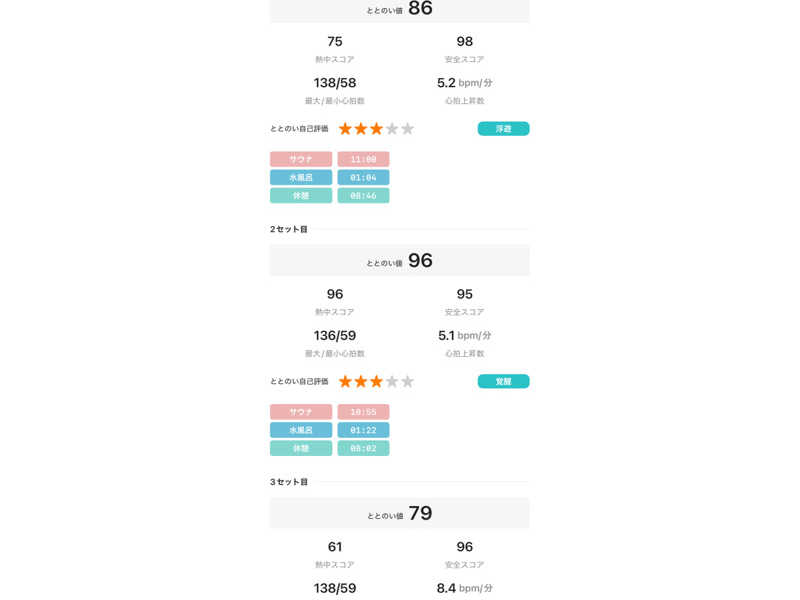The height and width of the screenshot is (600, 800).
Task: Select fifth gray star in 覚醒 row
Action: pos(407,381)
